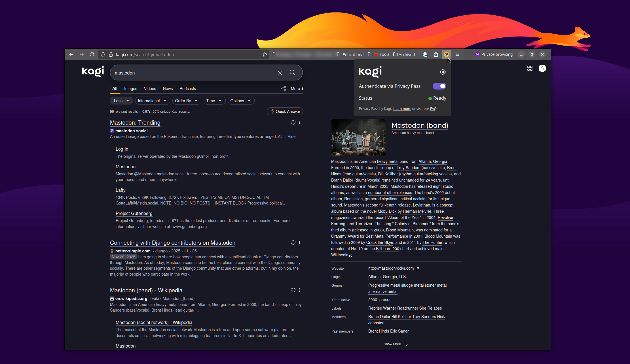This screenshot has height=364, width=630.
Task: Click the Mastodon band photo thumbnail
Action: pyautogui.click(x=358, y=137)
